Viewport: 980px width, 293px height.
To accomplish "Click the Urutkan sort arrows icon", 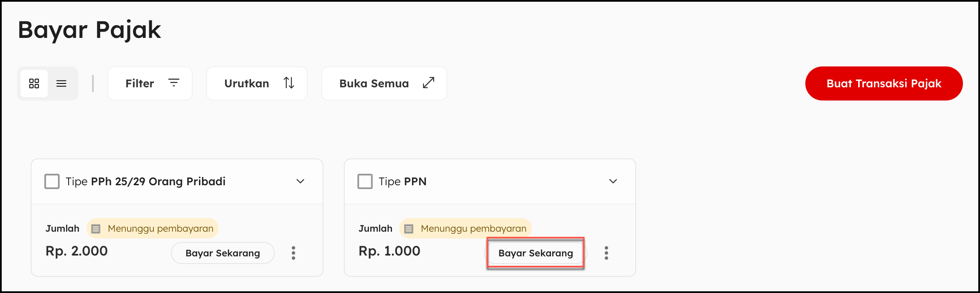I will [x=289, y=83].
